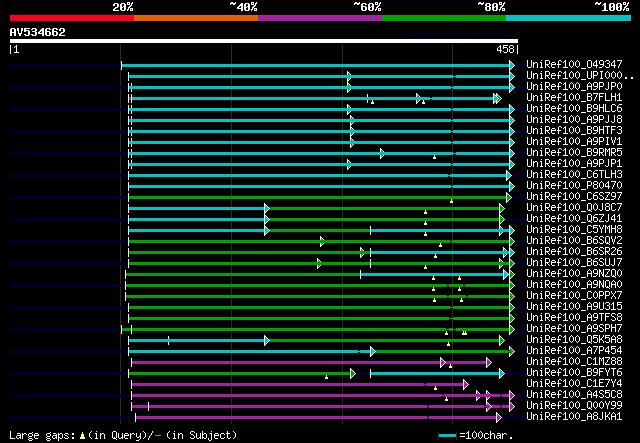Viewport: 640px width, 443px height.
Task: Select UniRef100_C1E7Y4 entry label
Action: (574, 384)
